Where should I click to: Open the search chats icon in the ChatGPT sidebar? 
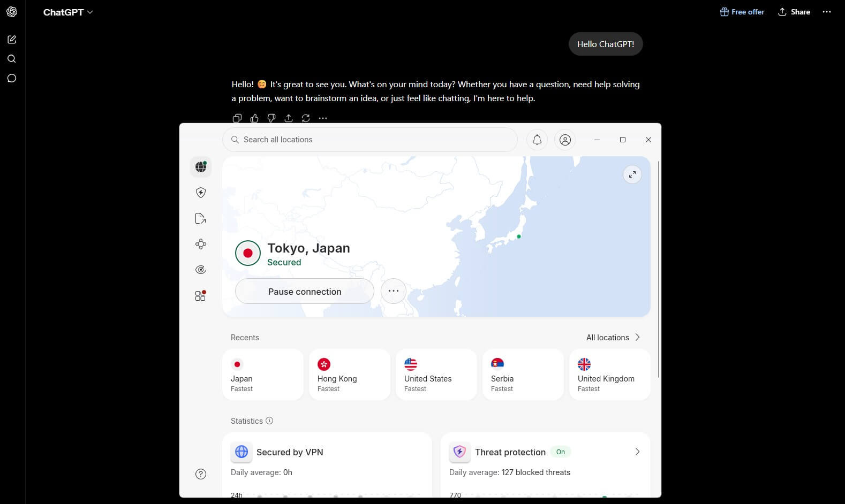coord(12,59)
